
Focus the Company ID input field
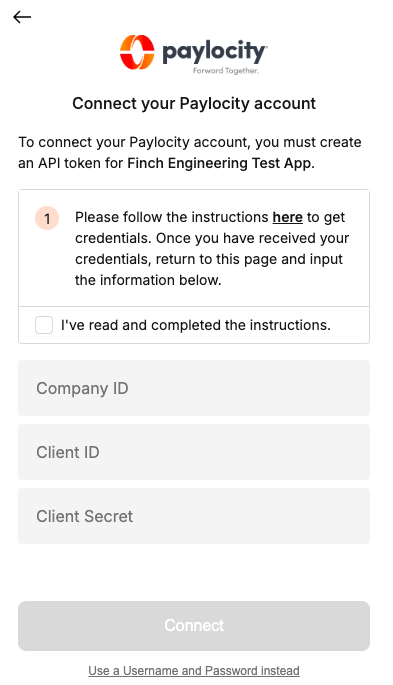point(194,388)
